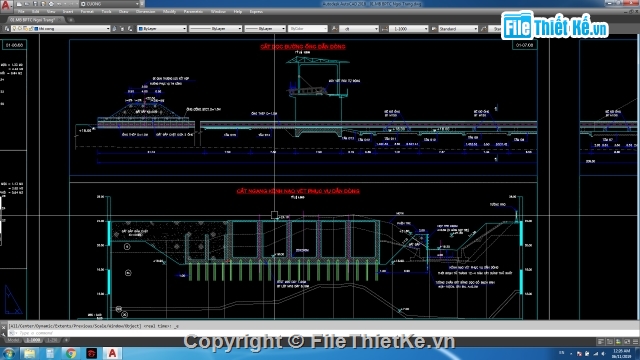The width and height of the screenshot is (640, 360).
Task: Open the ByLayer color control swatch
Action: click(x=162, y=29)
